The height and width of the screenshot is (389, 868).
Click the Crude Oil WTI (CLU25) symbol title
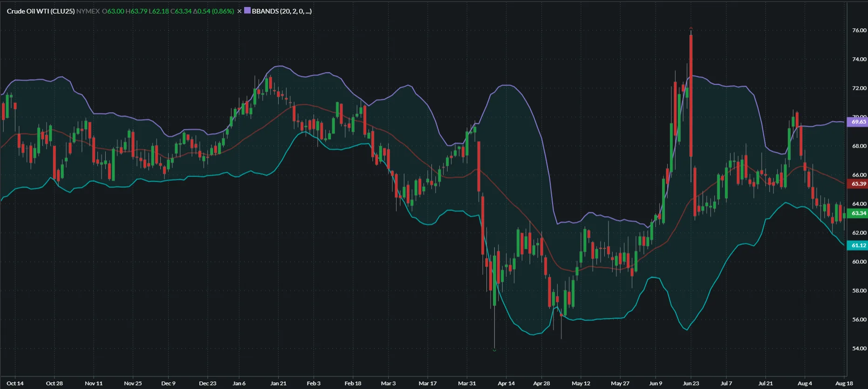(x=41, y=11)
